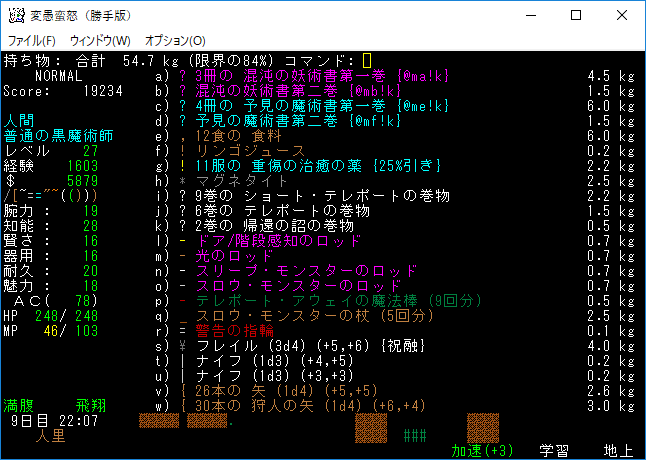Screen dimensions: 646x460
Task: Click the green ### map tiles
Action: click(x=415, y=436)
